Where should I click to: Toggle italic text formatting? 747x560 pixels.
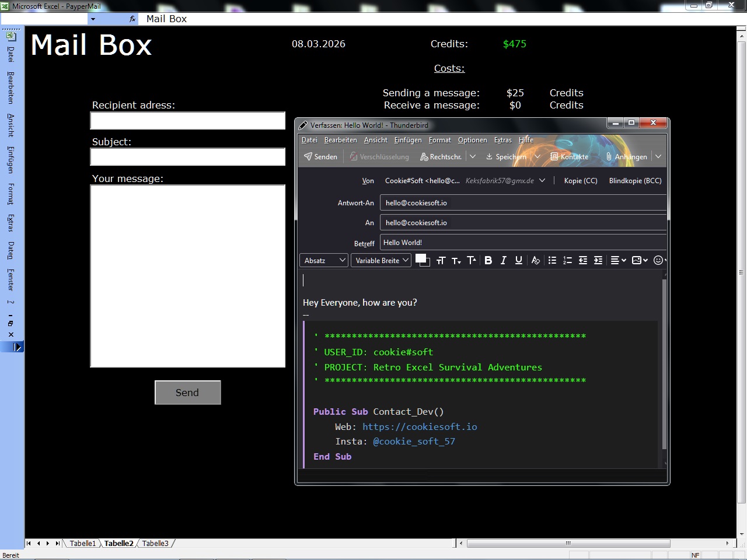503,261
